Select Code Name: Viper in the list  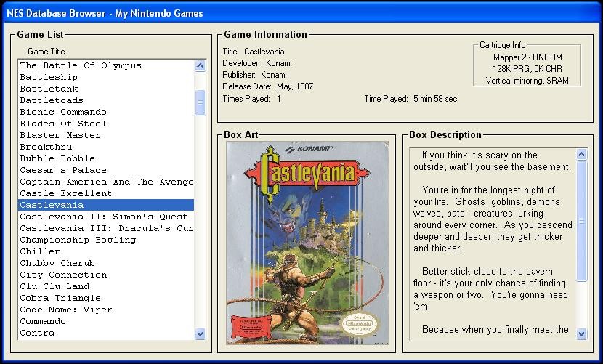coord(106,310)
